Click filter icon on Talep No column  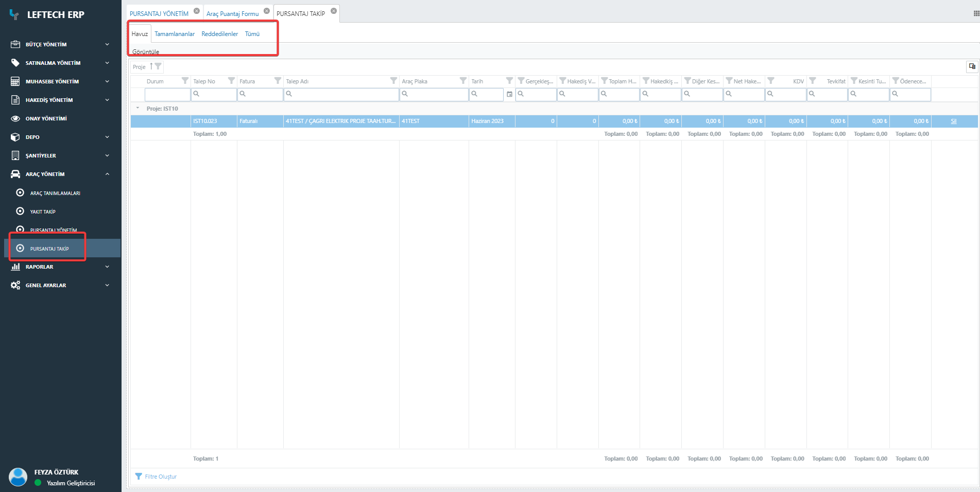(231, 81)
